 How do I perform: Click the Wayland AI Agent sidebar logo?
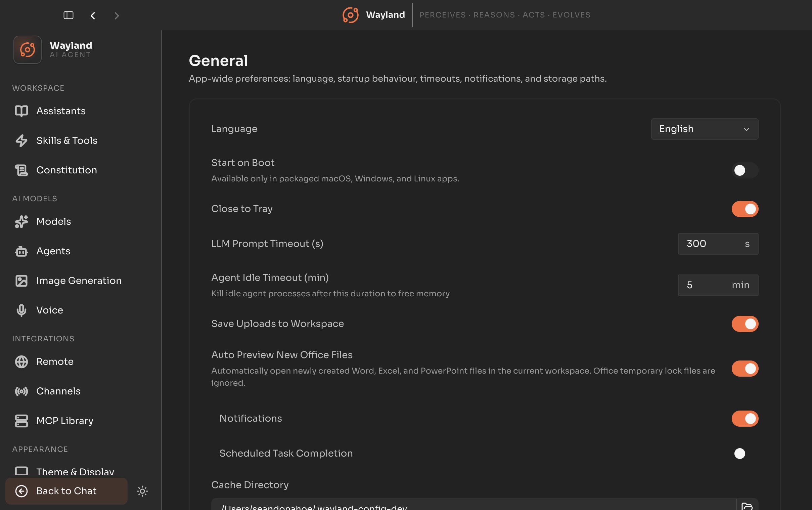click(27, 50)
